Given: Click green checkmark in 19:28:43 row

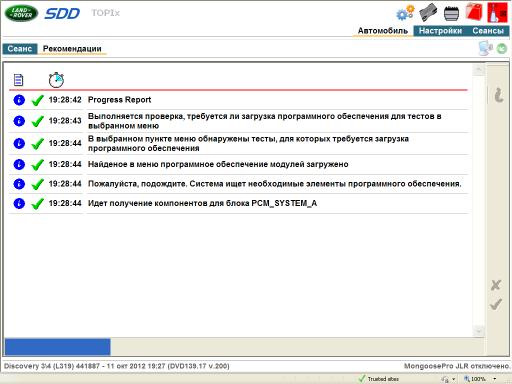Looking at the screenshot, I should tap(37, 121).
